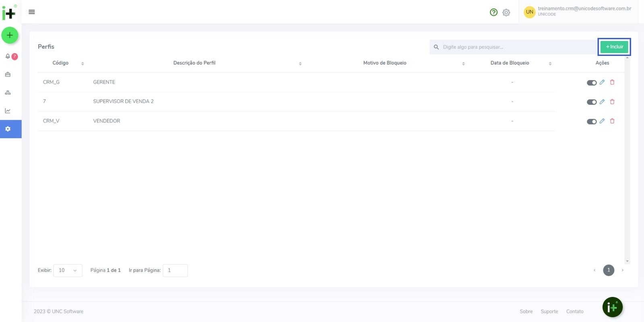Screen dimensions: 644x322
Task: Toggle the VENDEDOR profile switch
Action: (x=591, y=122)
